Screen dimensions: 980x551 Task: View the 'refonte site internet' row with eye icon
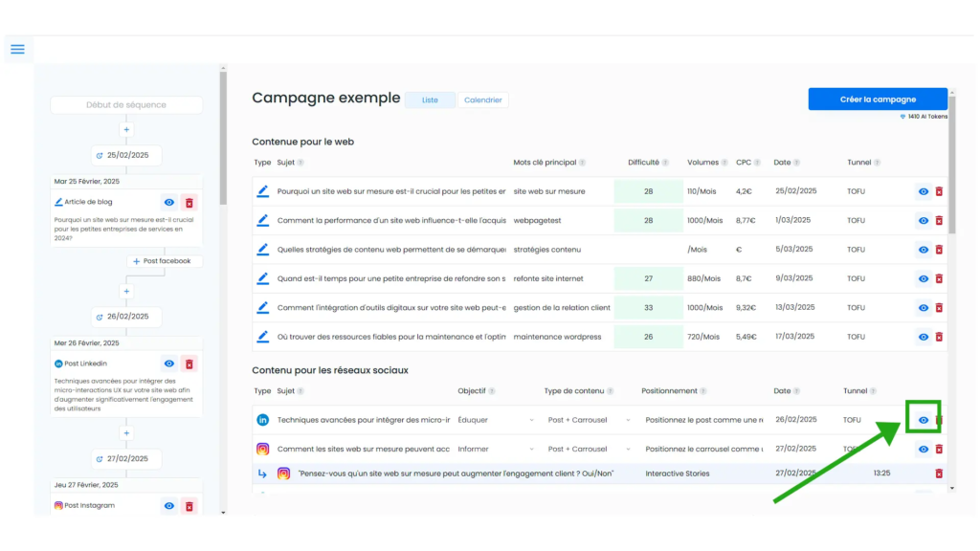tap(924, 278)
